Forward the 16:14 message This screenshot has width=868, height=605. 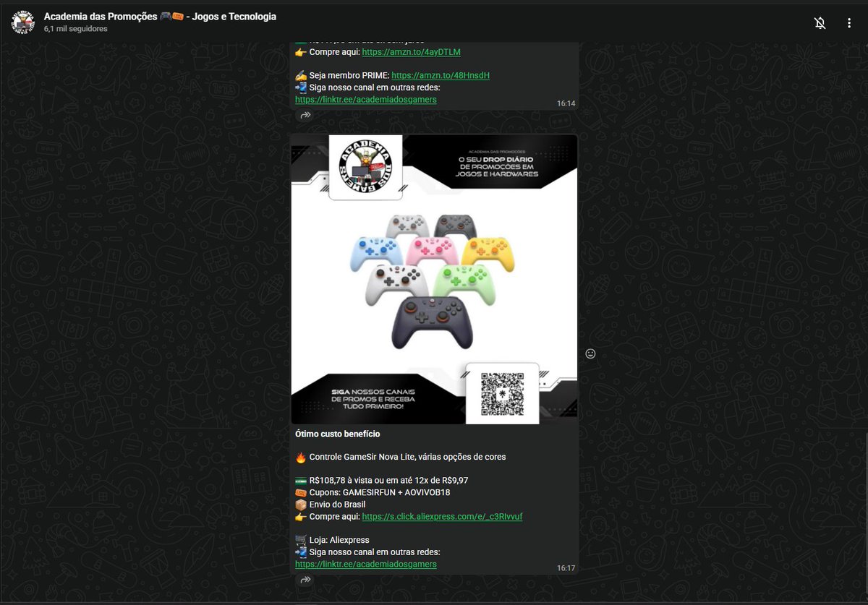click(305, 116)
